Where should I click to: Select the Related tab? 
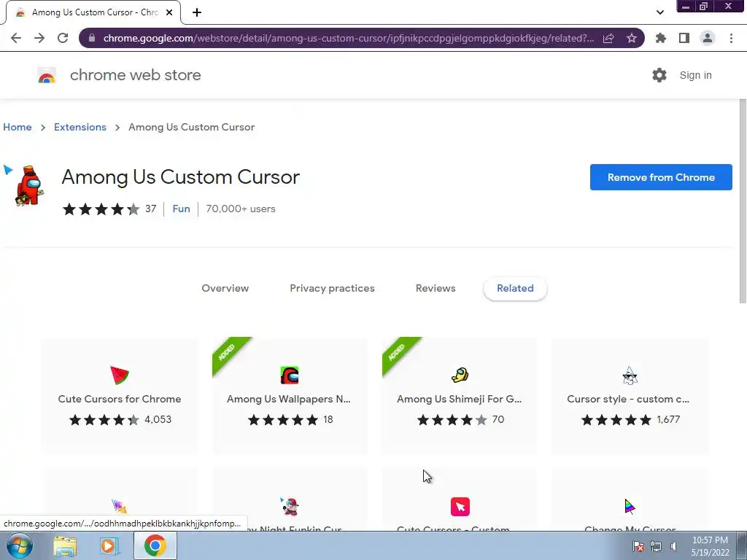point(515,288)
